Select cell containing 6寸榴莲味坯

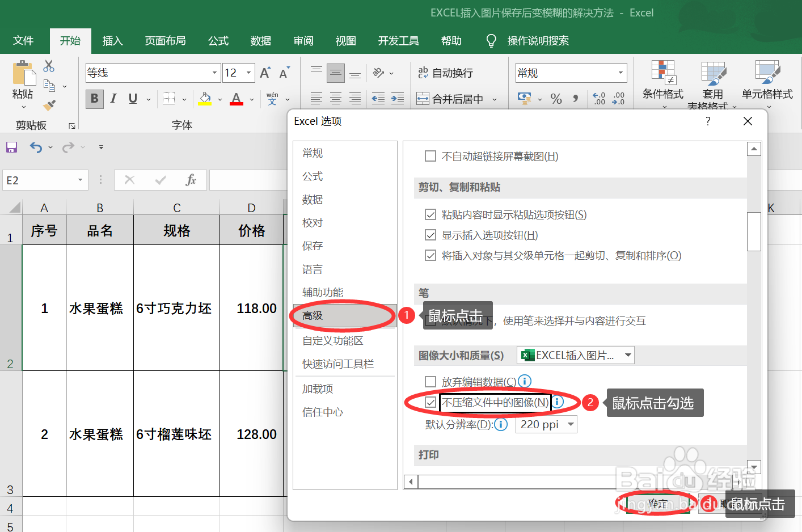(176, 434)
